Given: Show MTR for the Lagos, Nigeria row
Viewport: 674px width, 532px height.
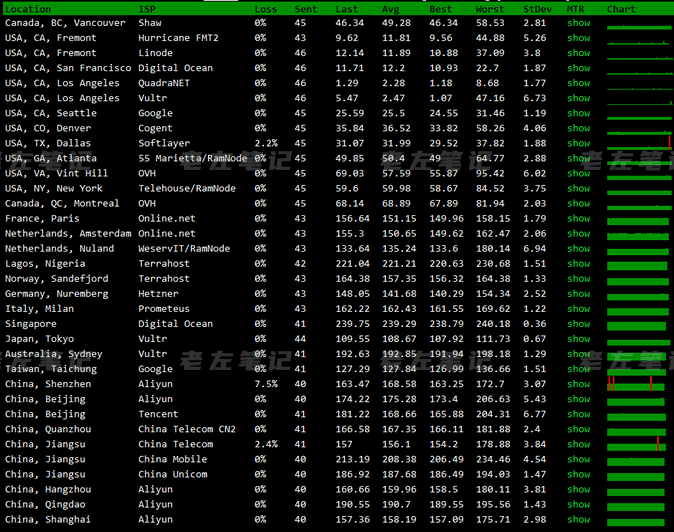Looking at the screenshot, I should pos(578,264).
